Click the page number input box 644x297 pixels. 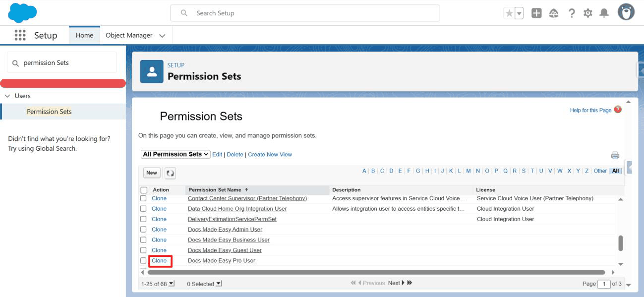[x=604, y=284]
